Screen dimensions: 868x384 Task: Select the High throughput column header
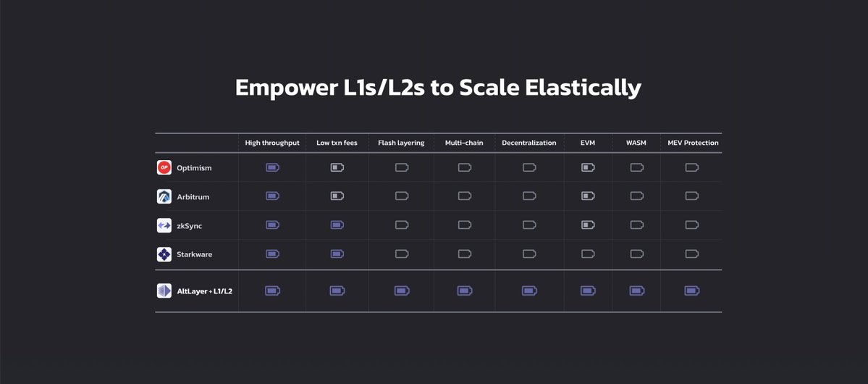point(272,143)
